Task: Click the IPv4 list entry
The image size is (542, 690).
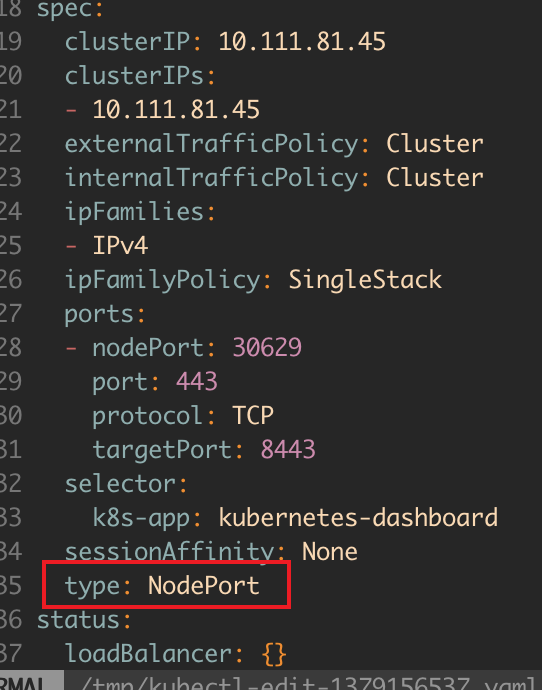Action: tap(120, 246)
